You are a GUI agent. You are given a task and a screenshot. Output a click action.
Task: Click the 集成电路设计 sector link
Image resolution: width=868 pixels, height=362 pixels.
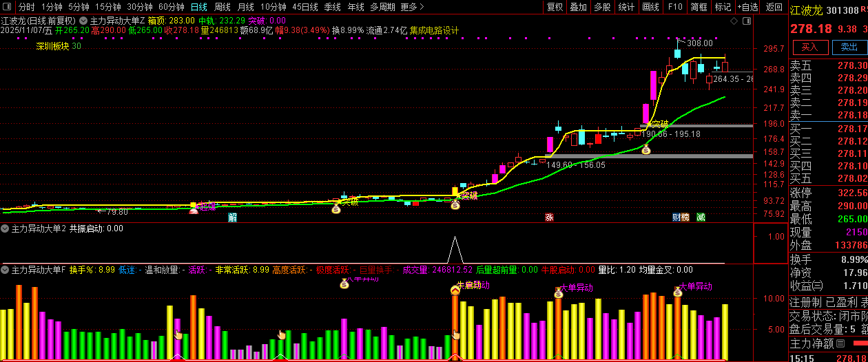[434, 30]
